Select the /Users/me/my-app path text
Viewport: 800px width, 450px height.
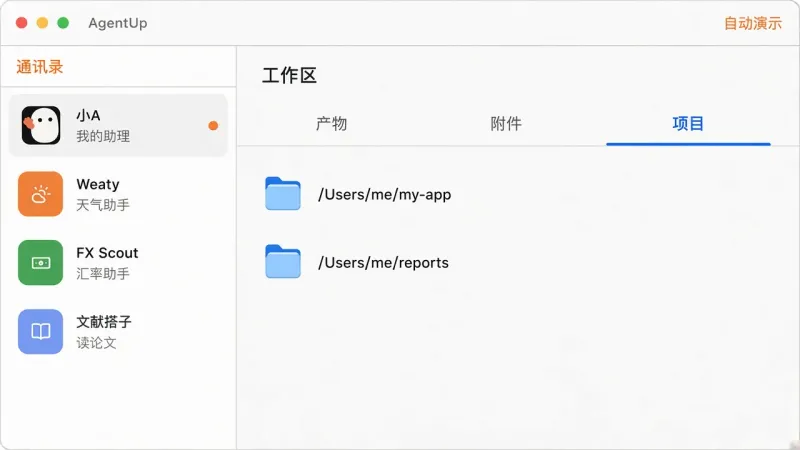tap(384, 194)
